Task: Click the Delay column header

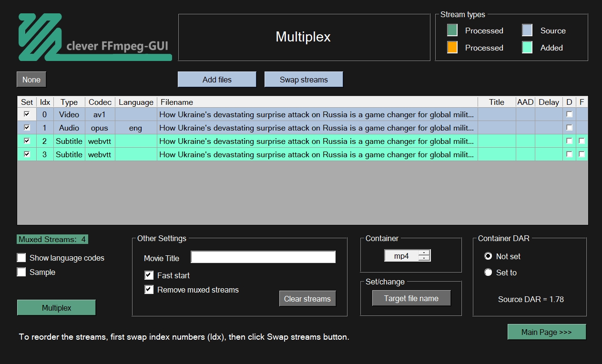Action: (x=549, y=102)
